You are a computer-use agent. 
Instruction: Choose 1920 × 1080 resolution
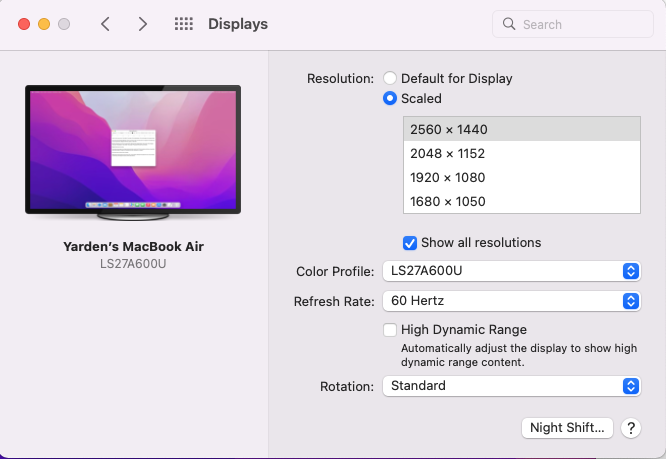(x=522, y=177)
